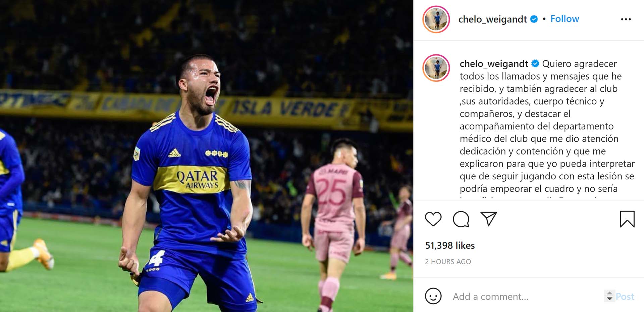
Task: Click the header profile avatar
Action: pos(436,19)
